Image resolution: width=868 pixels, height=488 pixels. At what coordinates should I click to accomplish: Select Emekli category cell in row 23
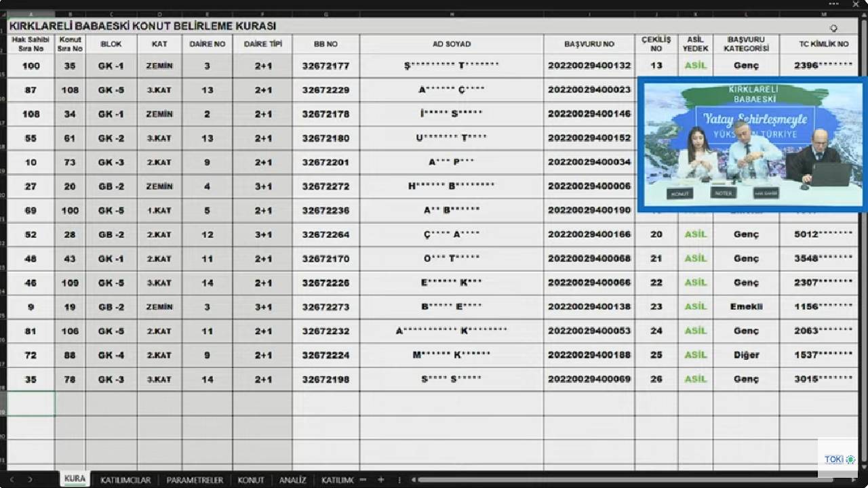coord(746,307)
